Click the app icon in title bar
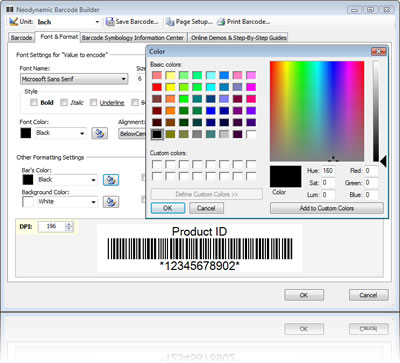 10,10
